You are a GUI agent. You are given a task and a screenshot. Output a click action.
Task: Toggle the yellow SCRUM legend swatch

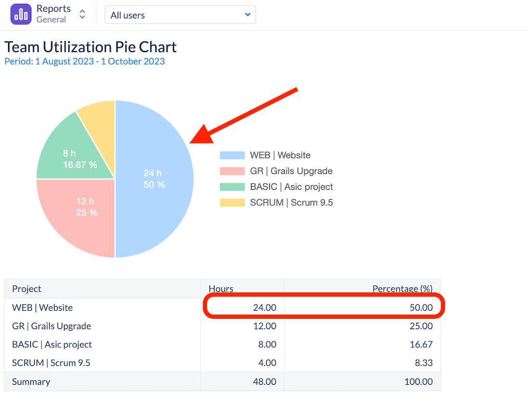tap(232, 203)
